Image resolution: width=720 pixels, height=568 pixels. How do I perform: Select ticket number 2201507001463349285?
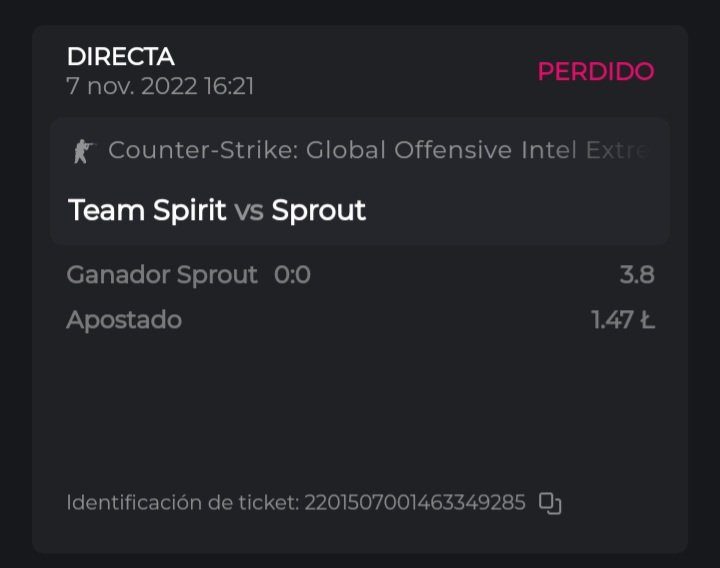coord(415,503)
